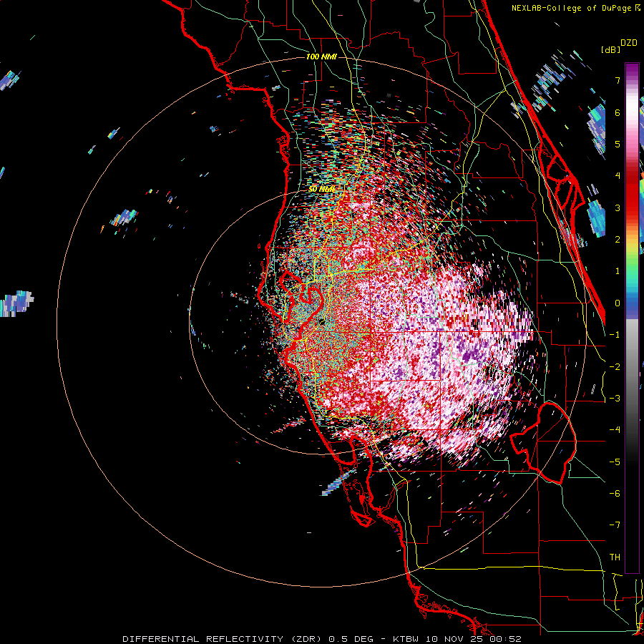Click the -5 value on color scale
This screenshot has width=644, height=644.
[x=615, y=462]
